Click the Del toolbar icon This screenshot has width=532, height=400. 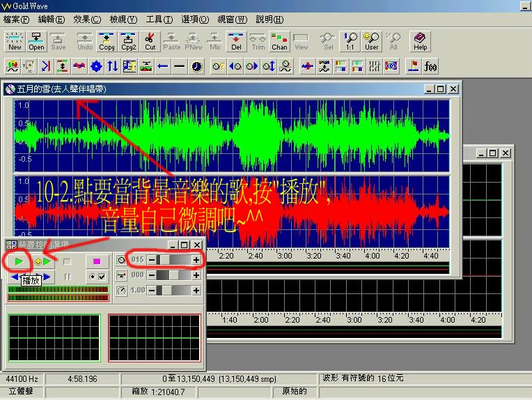(x=236, y=41)
